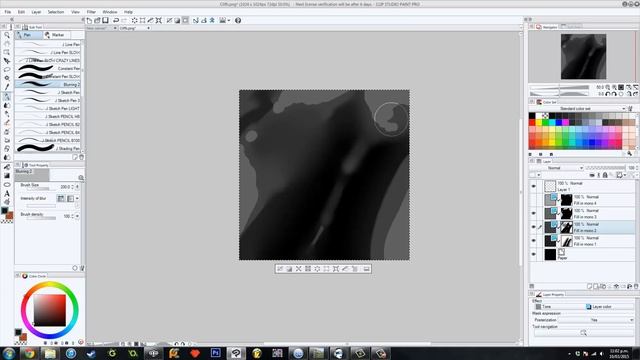Pick the yellow swatch in color set

(x=539, y=122)
